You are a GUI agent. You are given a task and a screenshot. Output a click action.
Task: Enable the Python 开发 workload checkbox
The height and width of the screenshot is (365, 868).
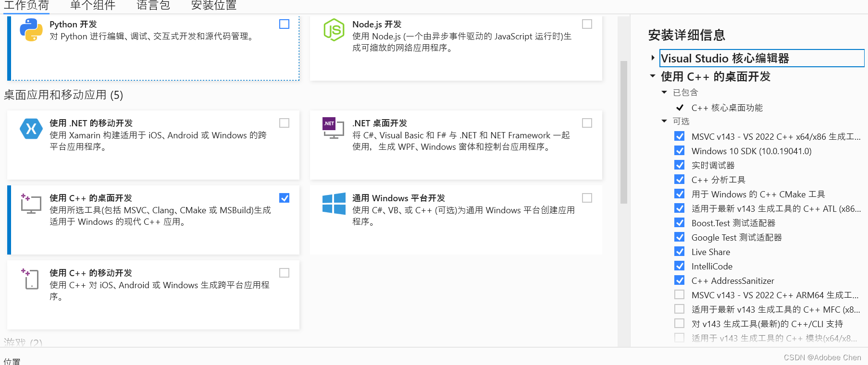(x=285, y=24)
